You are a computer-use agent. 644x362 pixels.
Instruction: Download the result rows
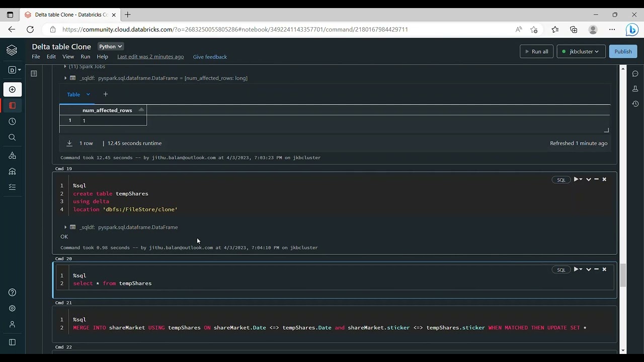pos(69,143)
